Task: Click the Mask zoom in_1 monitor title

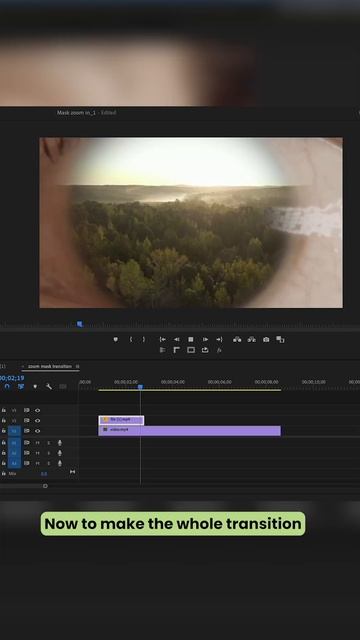Action: point(76,112)
